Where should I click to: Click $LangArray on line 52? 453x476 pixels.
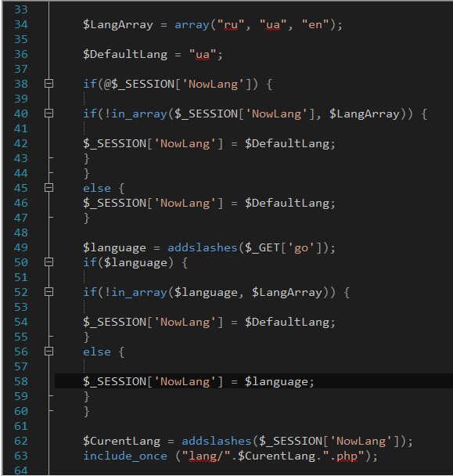coord(287,293)
